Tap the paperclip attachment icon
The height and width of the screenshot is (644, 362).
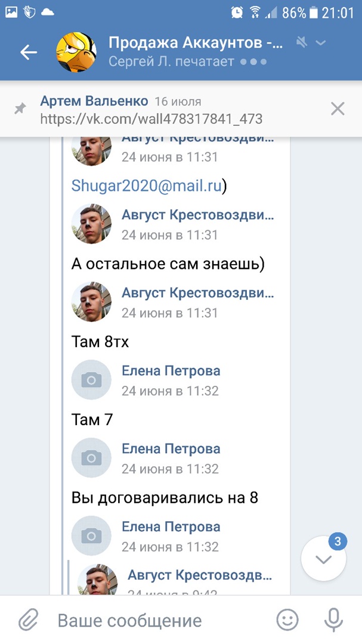click(28, 621)
